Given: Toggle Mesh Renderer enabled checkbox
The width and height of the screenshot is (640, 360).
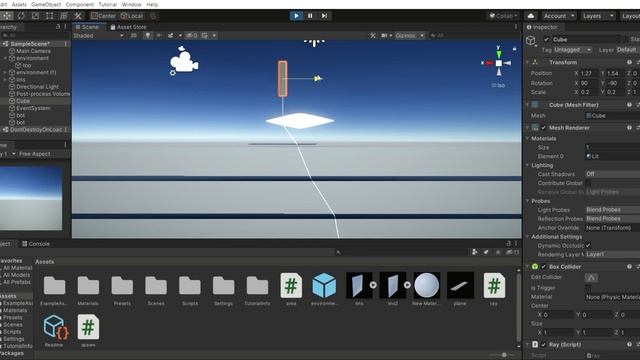Looking at the screenshot, I should pos(543,128).
